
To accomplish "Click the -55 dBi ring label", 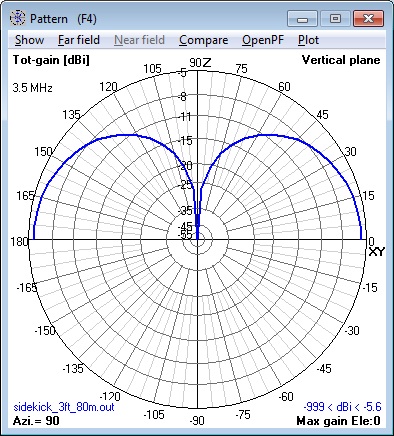I will pyautogui.click(x=184, y=235).
